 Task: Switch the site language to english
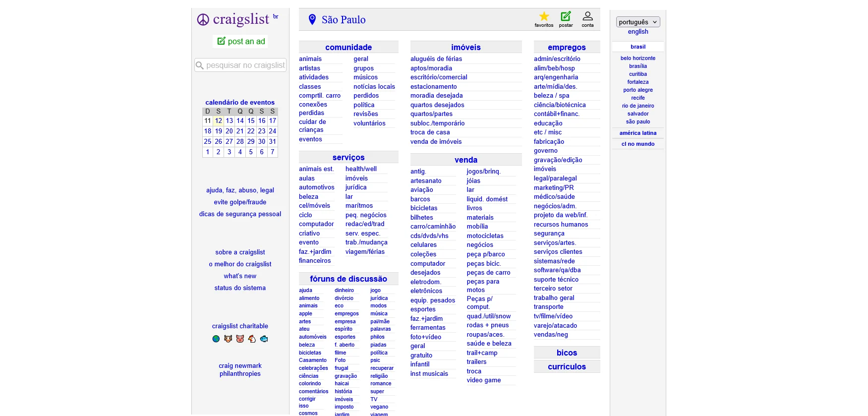click(637, 32)
